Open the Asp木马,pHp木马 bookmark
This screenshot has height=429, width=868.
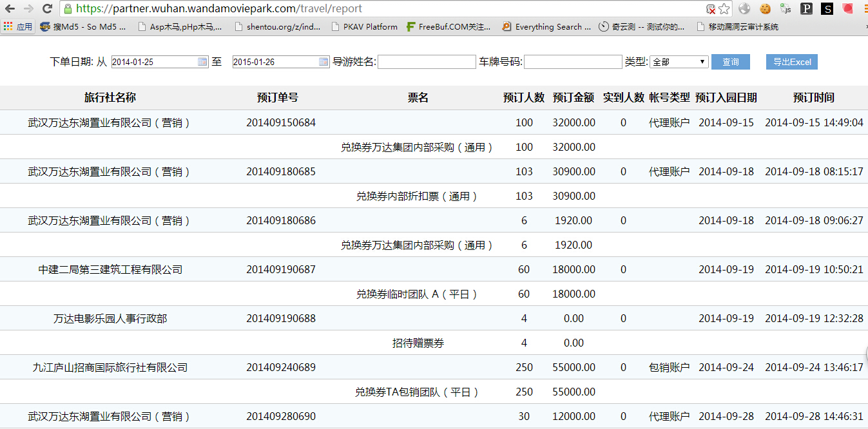tap(180, 27)
